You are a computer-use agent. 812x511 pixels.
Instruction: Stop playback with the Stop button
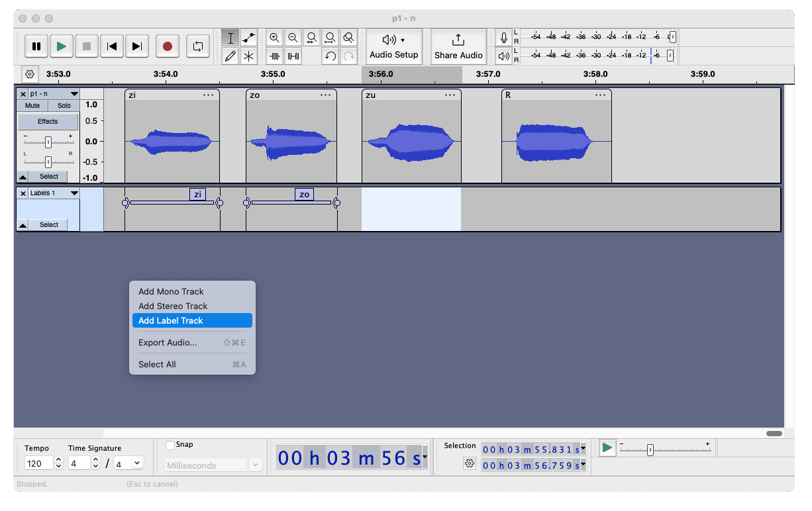coord(86,46)
